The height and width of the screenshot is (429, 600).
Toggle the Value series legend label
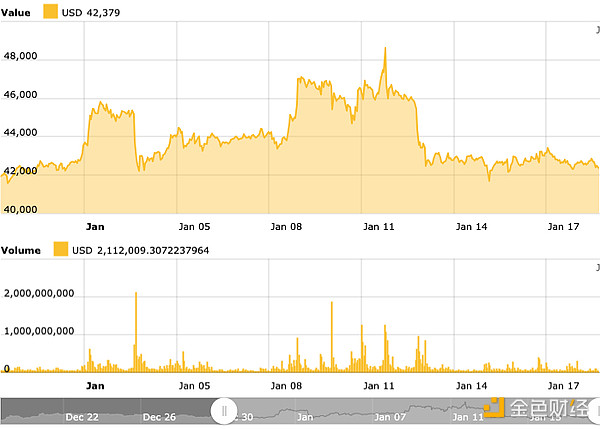(17, 13)
